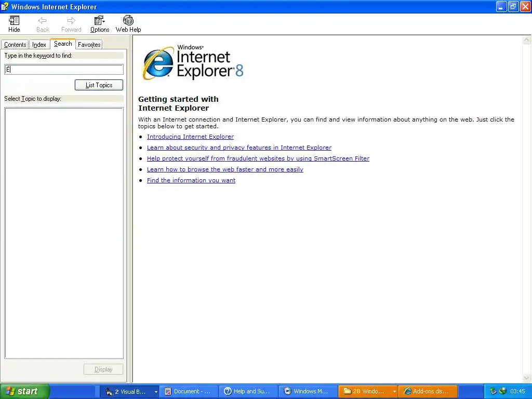Click the Display button
Screen dimensions: 532x399
[103, 369]
